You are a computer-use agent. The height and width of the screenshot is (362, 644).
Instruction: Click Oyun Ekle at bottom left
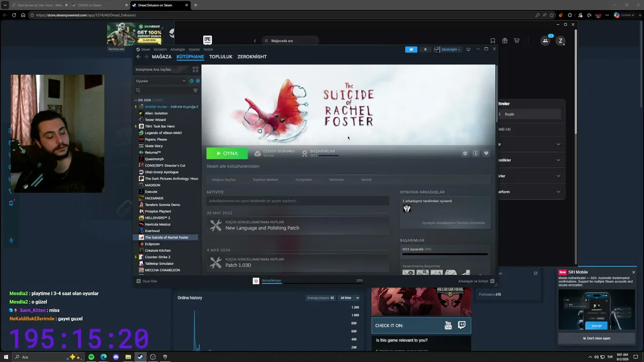coord(147,281)
